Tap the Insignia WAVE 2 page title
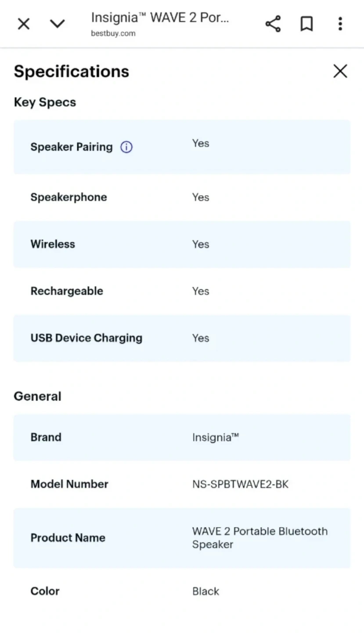Screen dimensions: 364x633 pyautogui.click(x=160, y=18)
